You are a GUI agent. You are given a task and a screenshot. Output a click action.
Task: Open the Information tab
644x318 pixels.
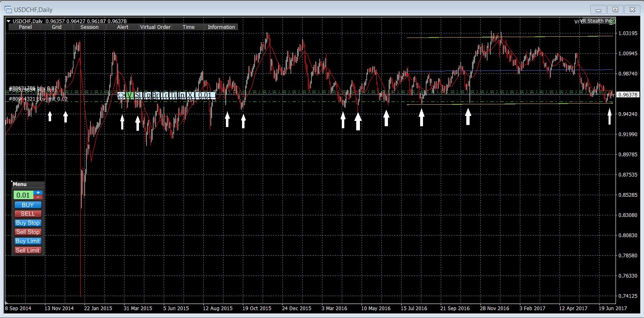[x=221, y=27]
